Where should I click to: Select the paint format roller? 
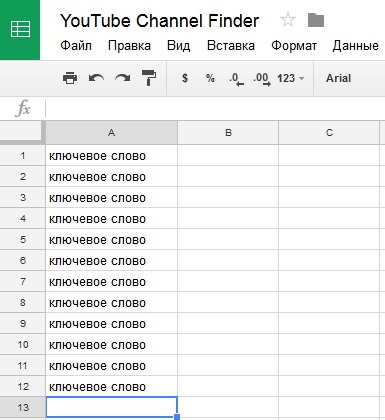149,78
